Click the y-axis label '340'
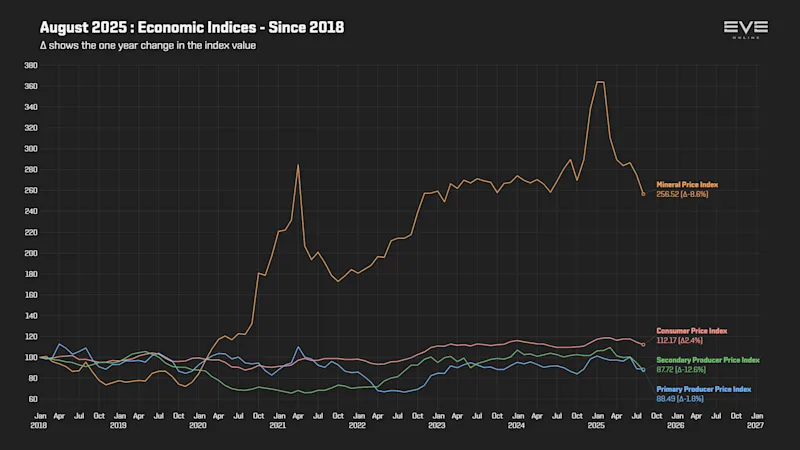 click(31, 107)
